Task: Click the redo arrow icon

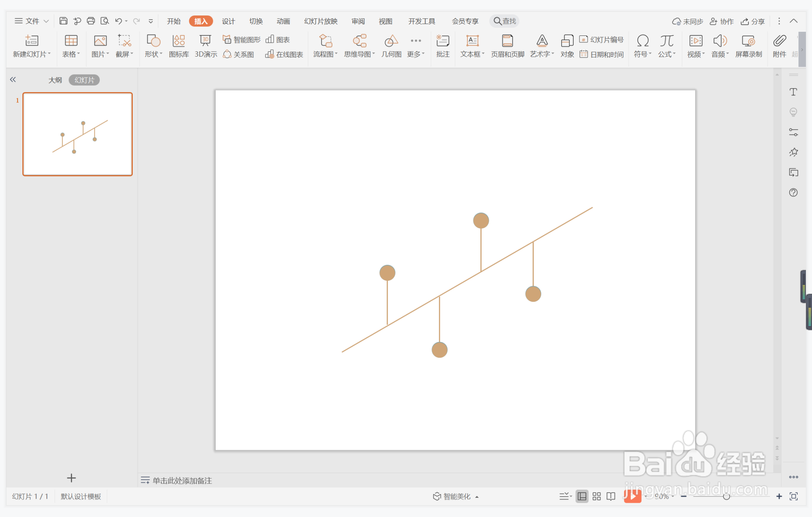Action: (x=136, y=21)
